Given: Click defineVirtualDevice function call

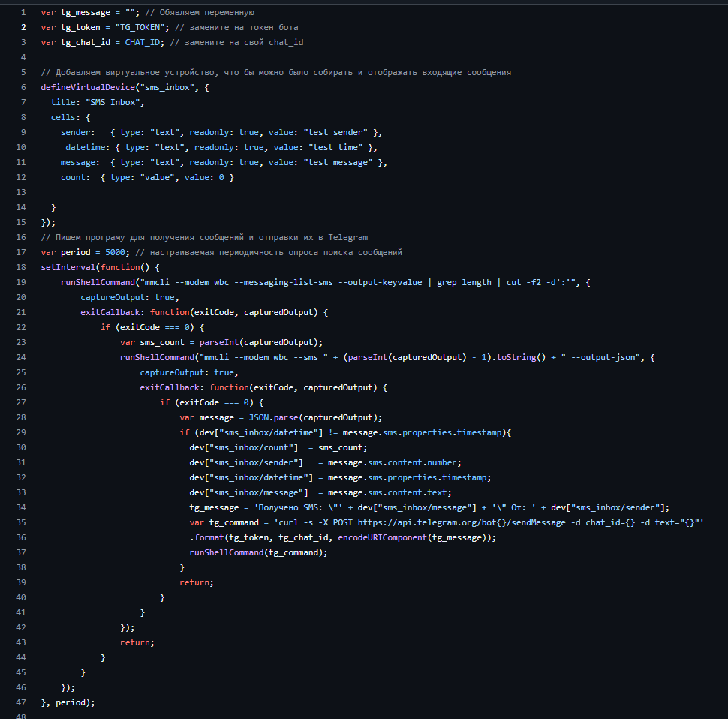Looking at the screenshot, I should coord(88,87).
